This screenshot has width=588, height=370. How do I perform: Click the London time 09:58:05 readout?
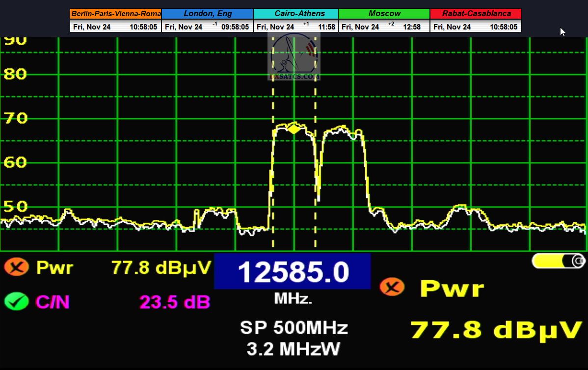235,27
